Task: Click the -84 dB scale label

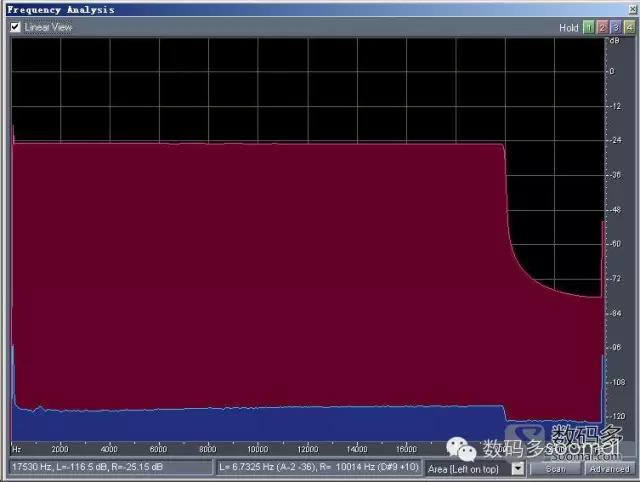Action: [x=616, y=313]
